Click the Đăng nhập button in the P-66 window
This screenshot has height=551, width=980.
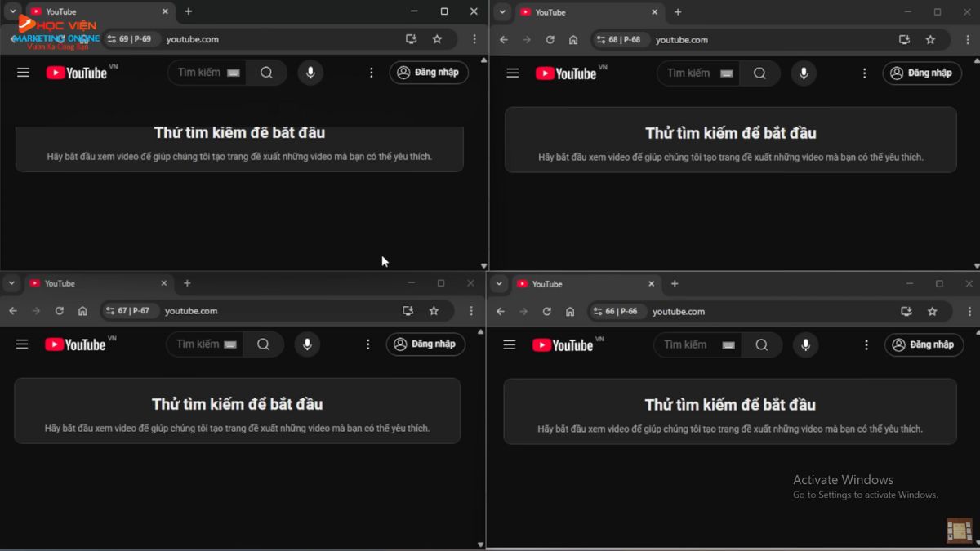coord(924,344)
